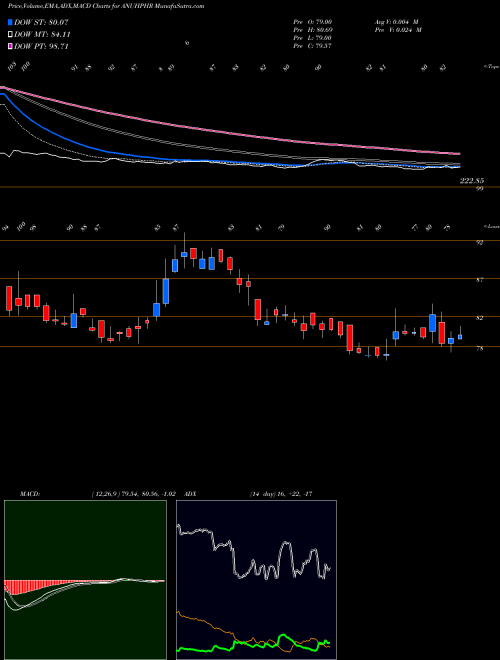This screenshot has width=500, height=660.
Task: Click the last blue candlestick on the right
Action: (460, 337)
